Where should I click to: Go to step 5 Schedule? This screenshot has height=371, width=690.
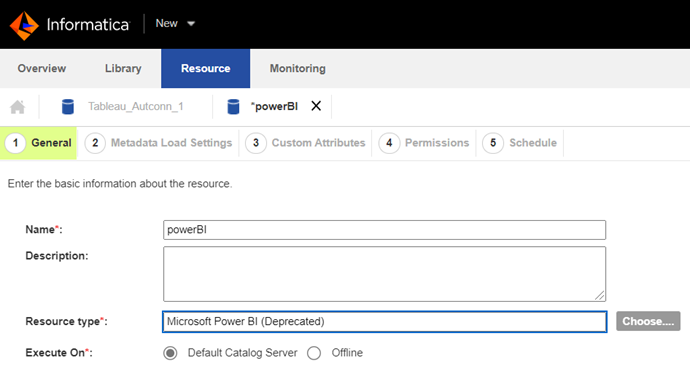[520, 143]
